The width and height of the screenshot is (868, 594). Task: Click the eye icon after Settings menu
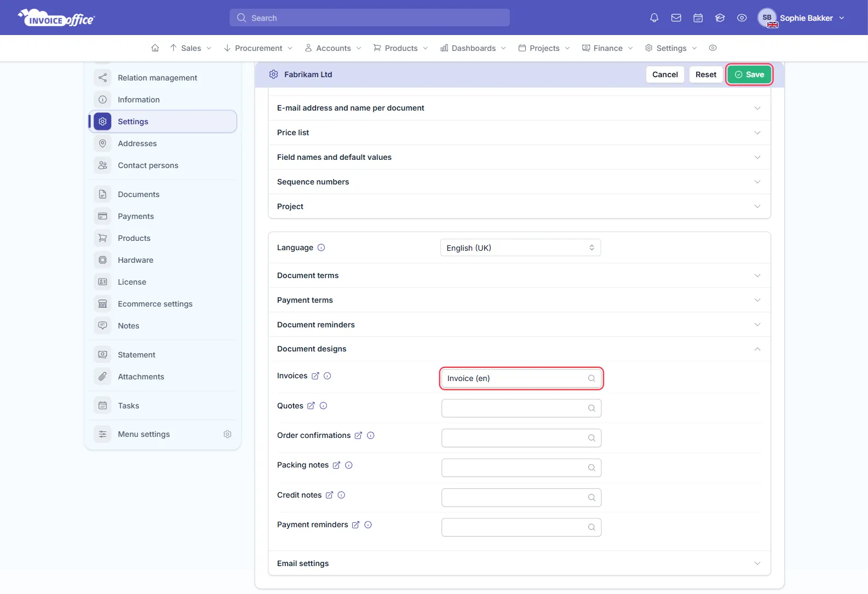pyautogui.click(x=712, y=48)
